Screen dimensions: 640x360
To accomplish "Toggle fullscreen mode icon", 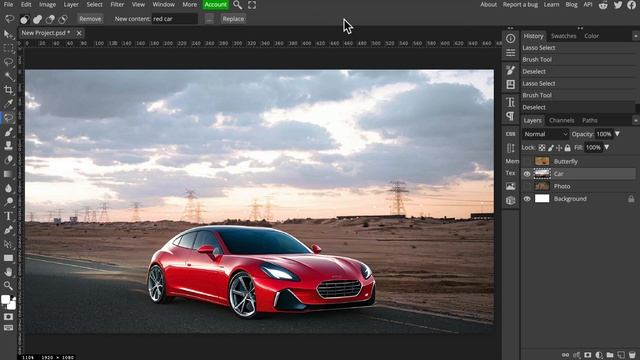I will pyautogui.click(x=252, y=5).
